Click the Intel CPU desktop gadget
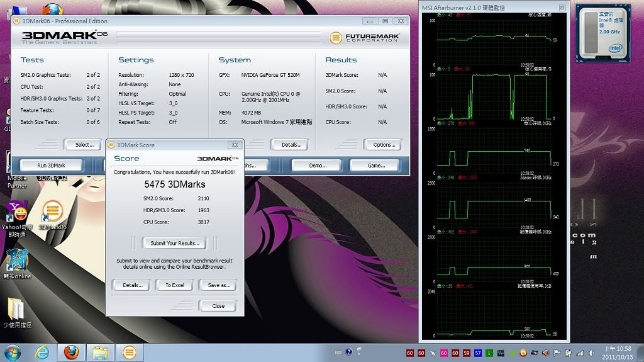 606,31
